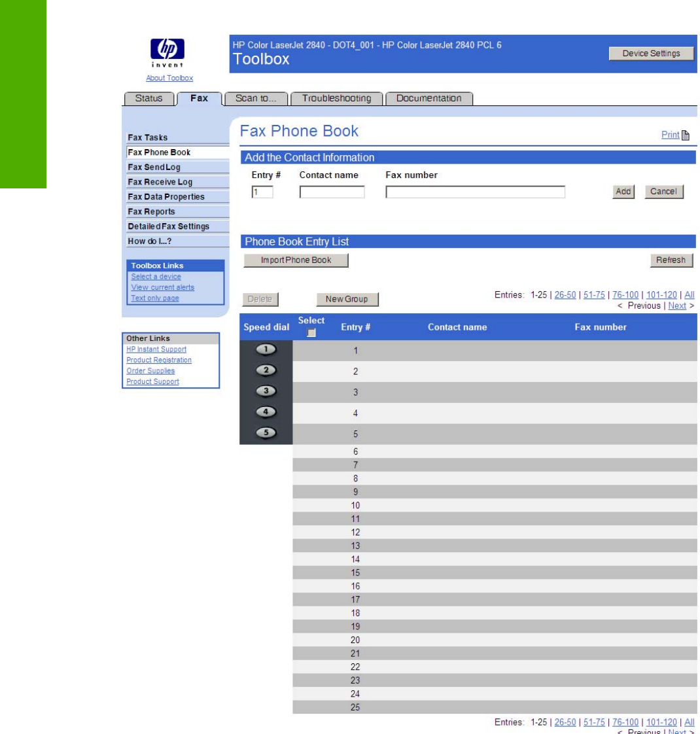Open the Select a device link
This screenshot has height=734, width=700.
(156, 277)
